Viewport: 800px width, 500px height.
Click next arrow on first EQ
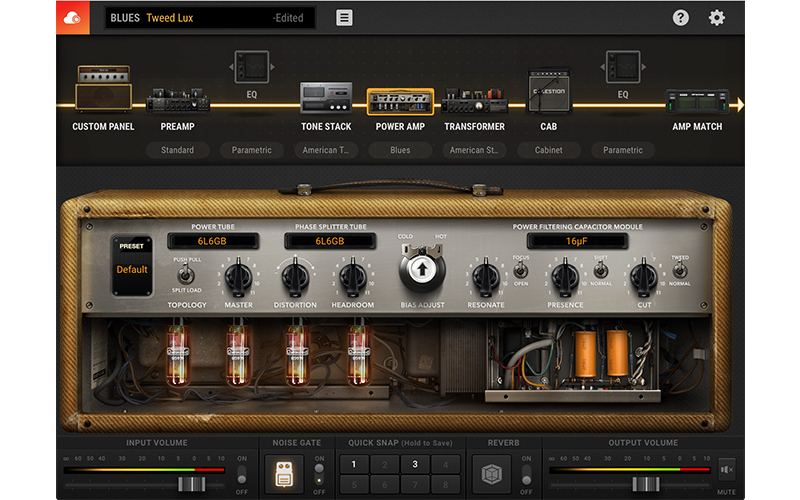tap(272, 67)
